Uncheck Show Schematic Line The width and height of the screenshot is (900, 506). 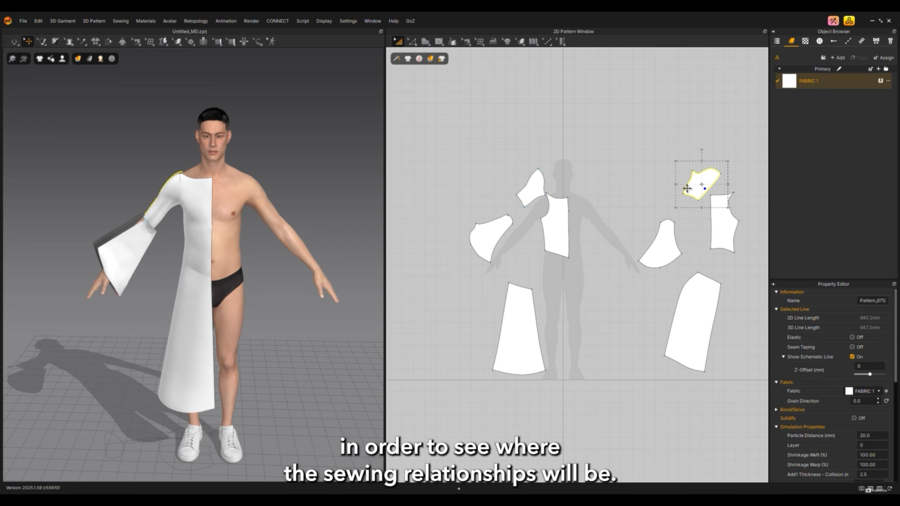852,357
